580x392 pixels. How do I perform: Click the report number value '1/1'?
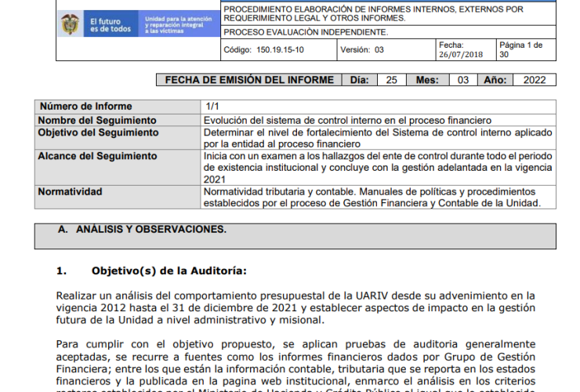click(212, 107)
